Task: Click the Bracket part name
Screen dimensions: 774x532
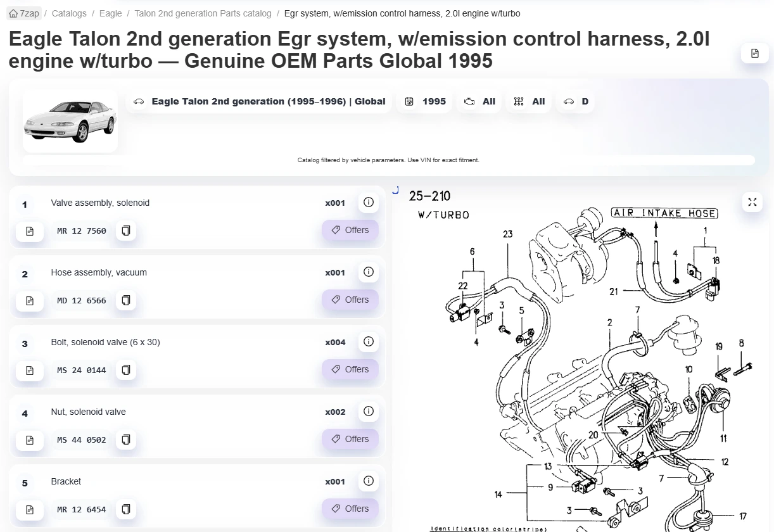Action: pyautogui.click(x=66, y=481)
